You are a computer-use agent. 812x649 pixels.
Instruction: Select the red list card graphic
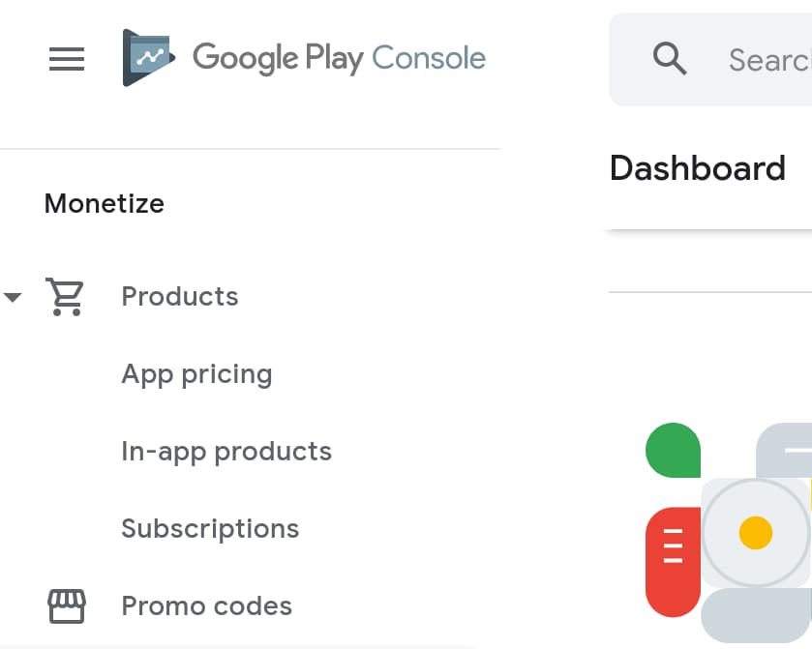pyautogui.click(x=672, y=559)
